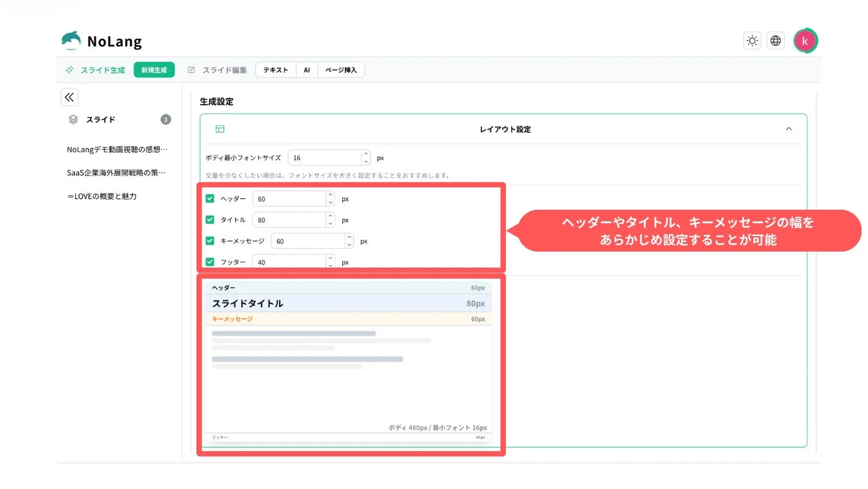The image size is (868, 489).
Task: Collapse the sidebar with the double-chevron icon
Action: 69,97
